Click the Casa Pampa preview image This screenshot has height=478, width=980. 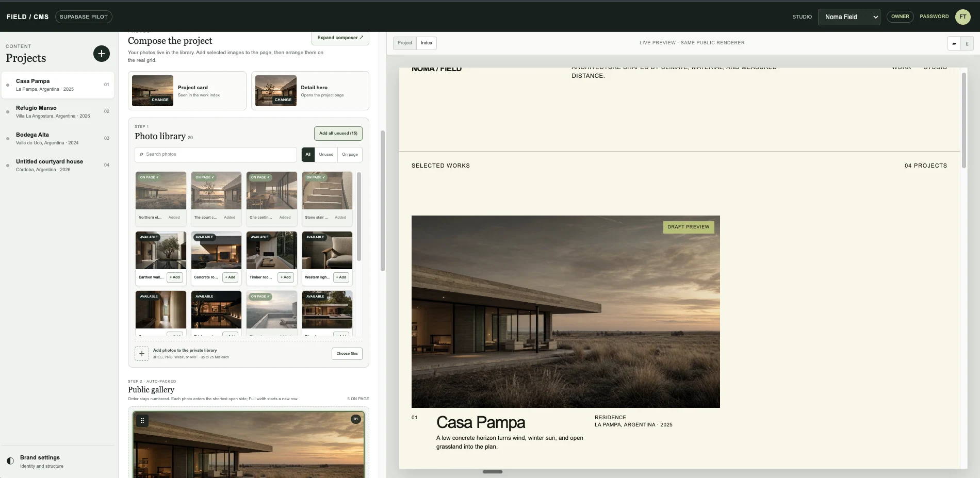(x=565, y=311)
